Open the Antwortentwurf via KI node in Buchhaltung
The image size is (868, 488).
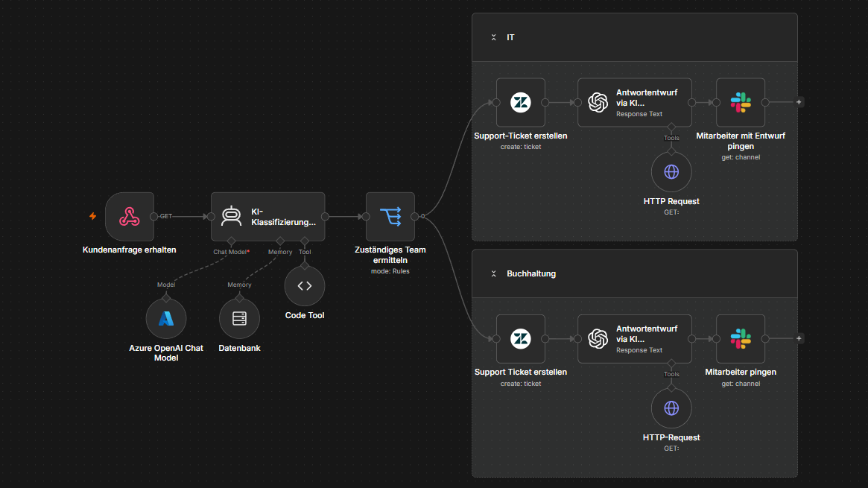634,338
